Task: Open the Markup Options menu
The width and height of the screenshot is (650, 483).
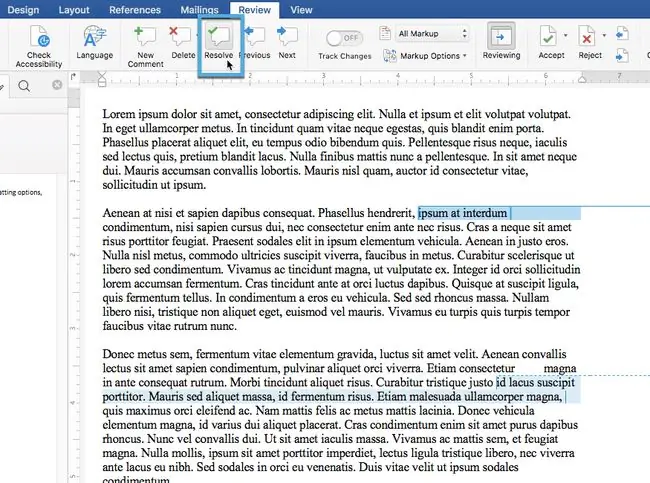Action: pyautogui.click(x=425, y=56)
